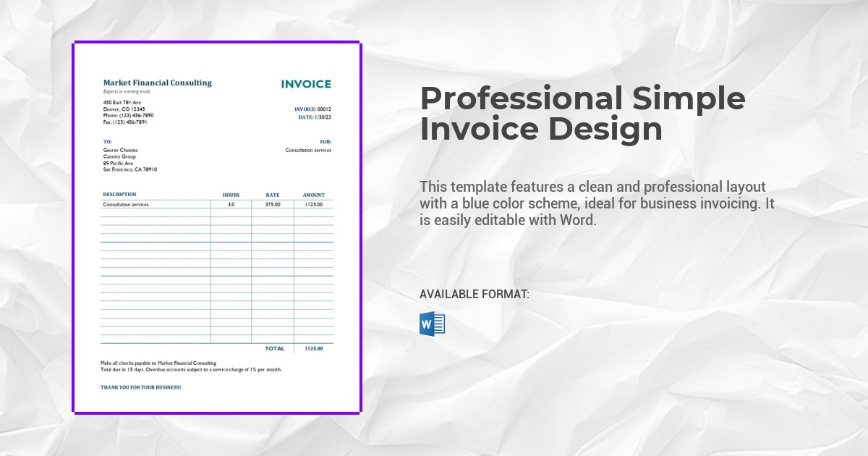Click the invoice number 00012

(324, 109)
